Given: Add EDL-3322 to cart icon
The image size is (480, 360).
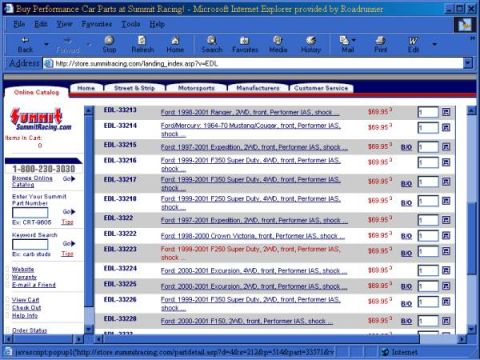Looking at the screenshot, I should pos(446,220).
